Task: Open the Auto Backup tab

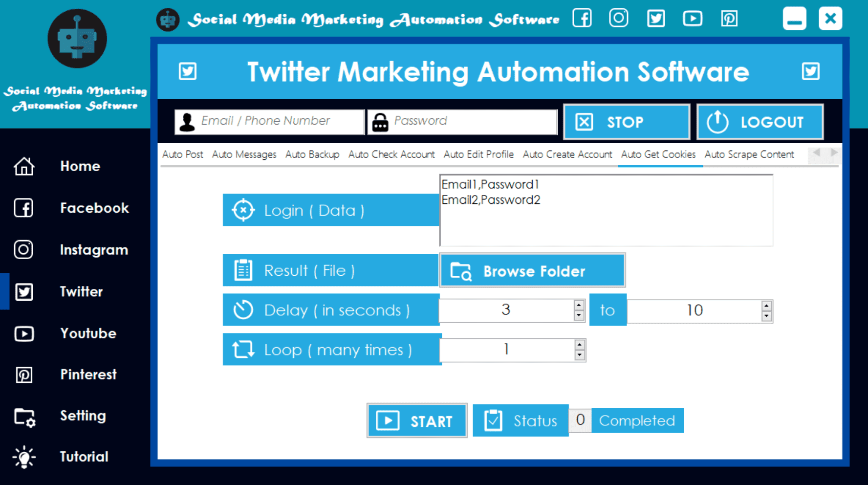Action: [312, 154]
